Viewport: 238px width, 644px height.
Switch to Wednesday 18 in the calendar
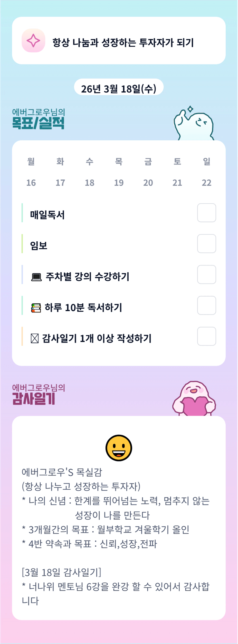coord(90,183)
